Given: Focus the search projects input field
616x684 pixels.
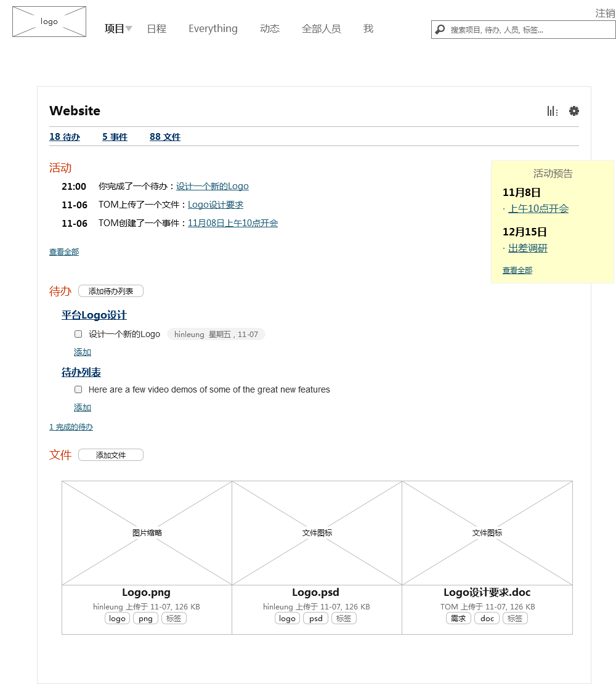Looking at the screenshot, I should tap(530, 30).
